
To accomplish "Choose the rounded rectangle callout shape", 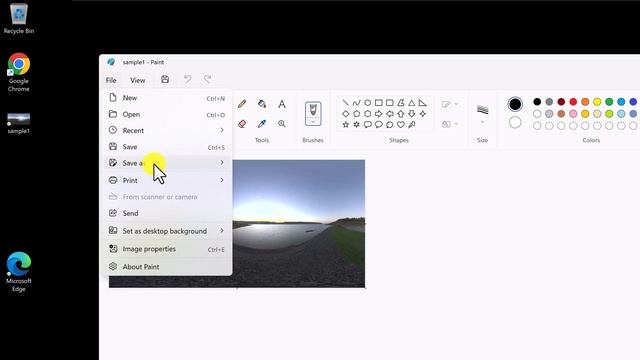I will tap(367, 124).
